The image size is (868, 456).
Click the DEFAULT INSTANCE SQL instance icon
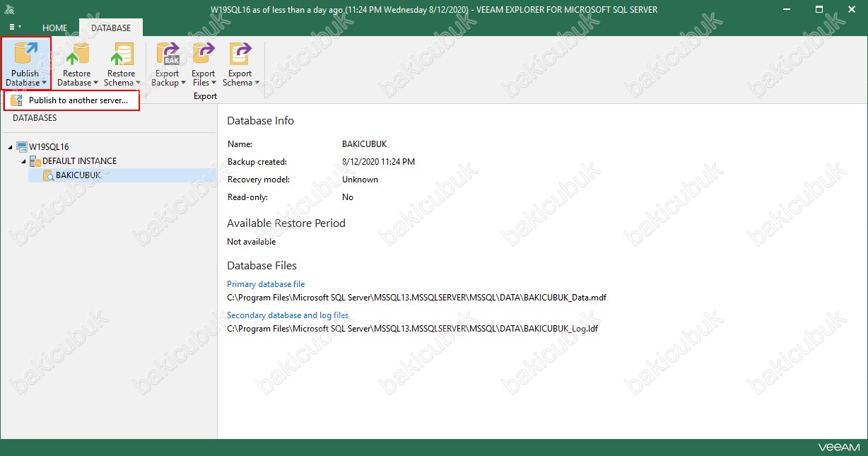(35, 161)
